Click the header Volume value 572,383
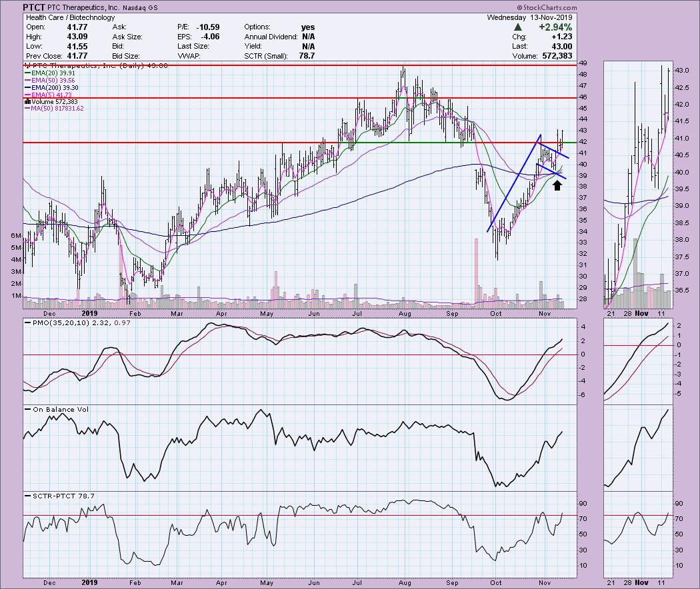700x589 pixels. point(556,56)
